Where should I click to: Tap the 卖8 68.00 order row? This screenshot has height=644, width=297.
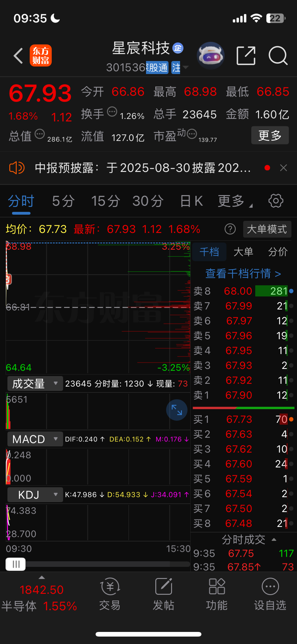243,291
